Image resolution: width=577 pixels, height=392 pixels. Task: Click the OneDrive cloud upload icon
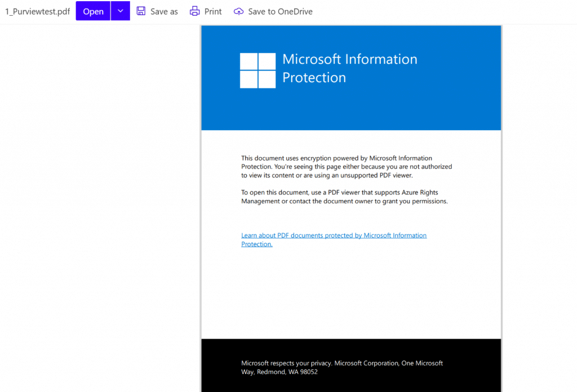[239, 11]
